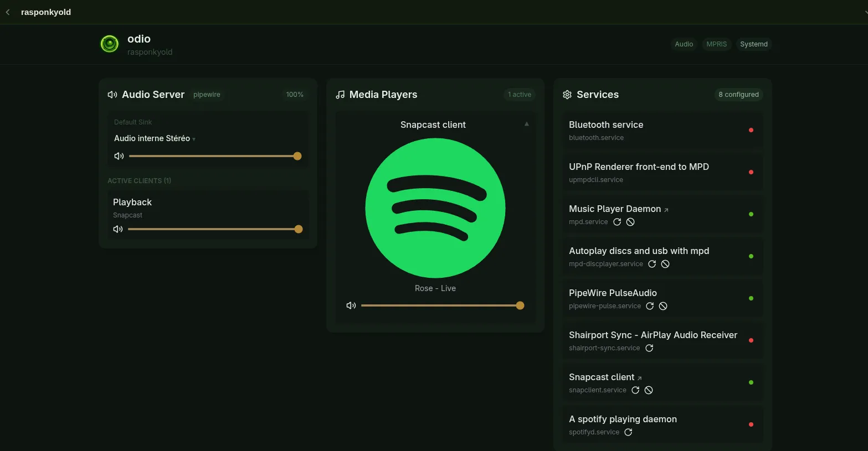The image size is (868, 451).
Task: Click the music note icon beside Media Players
Action: point(340,95)
